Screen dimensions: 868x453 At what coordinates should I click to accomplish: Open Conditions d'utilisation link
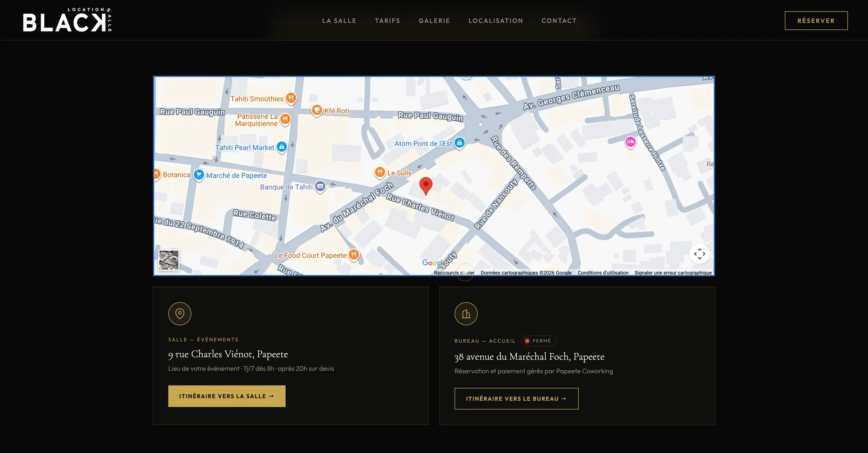click(x=603, y=273)
